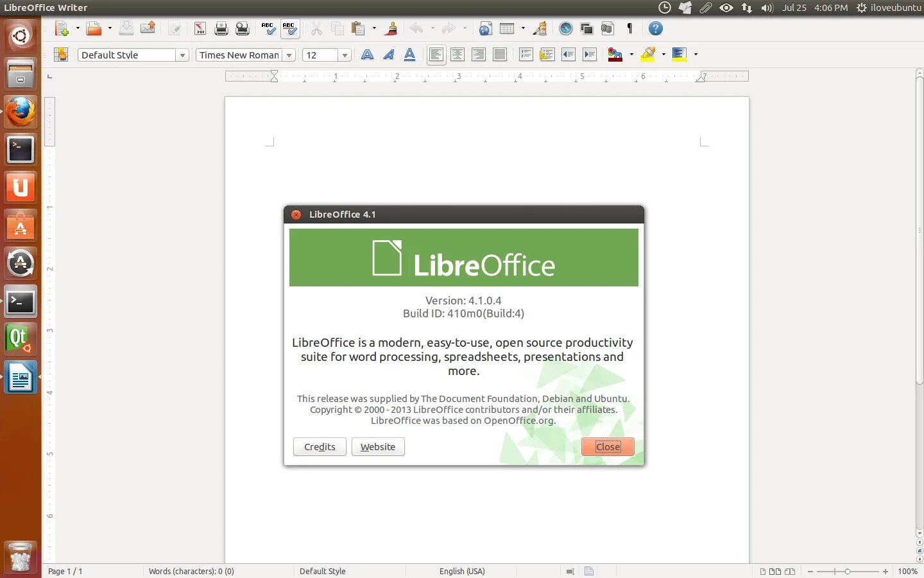The width and height of the screenshot is (924, 578).
Task: Open the sound volume indicator
Action: click(767, 8)
